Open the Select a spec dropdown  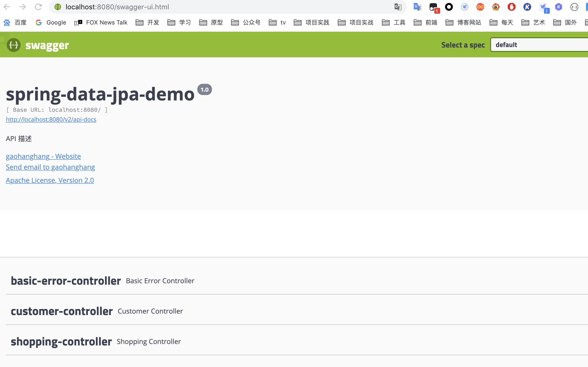pyautogui.click(x=539, y=45)
